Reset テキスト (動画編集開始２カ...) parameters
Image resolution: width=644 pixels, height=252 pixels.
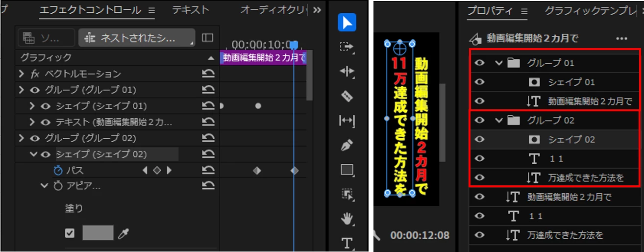[x=208, y=122]
